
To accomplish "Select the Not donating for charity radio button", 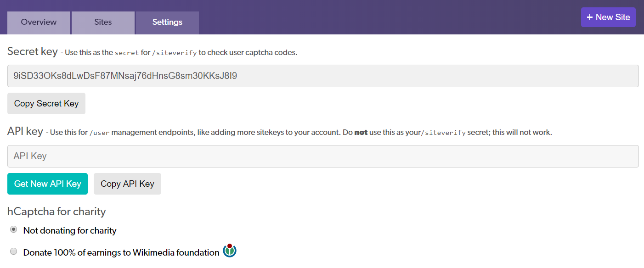I will click(14, 229).
